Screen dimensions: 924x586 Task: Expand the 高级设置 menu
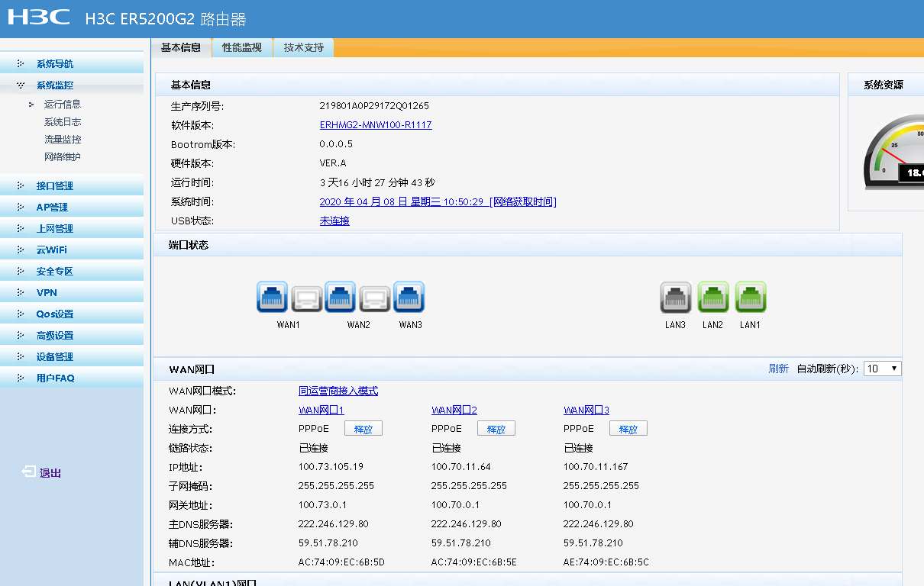tap(72, 336)
